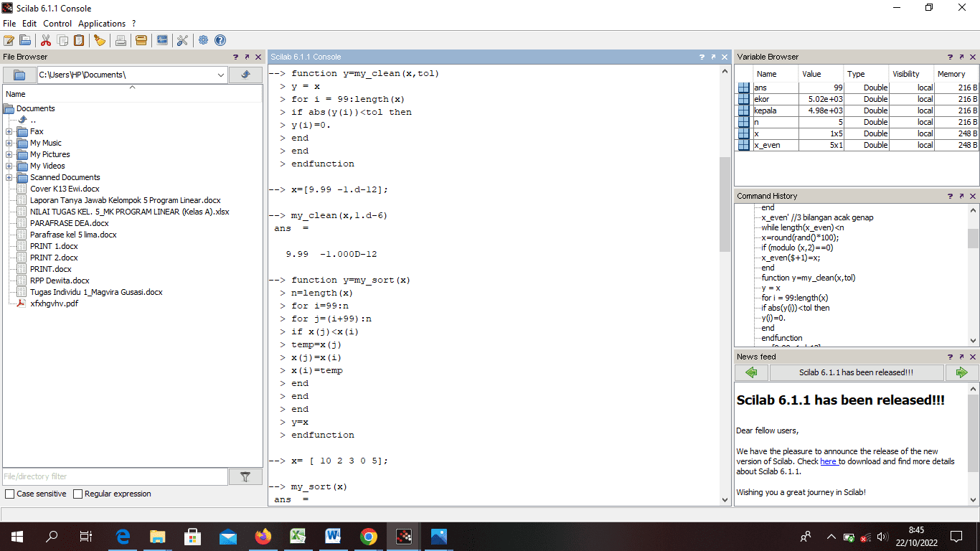Click the variable icon for x_even
This screenshot has height=551, width=980.
(x=744, y=145)
